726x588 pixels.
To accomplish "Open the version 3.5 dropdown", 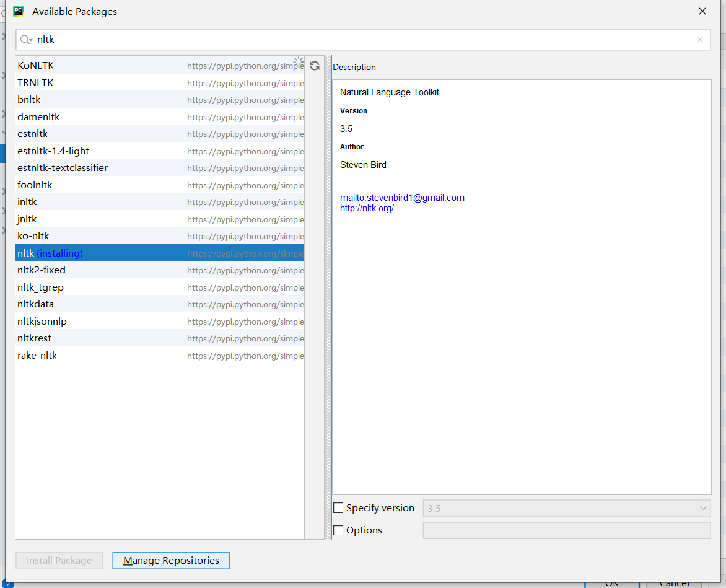I will (567, 508).
